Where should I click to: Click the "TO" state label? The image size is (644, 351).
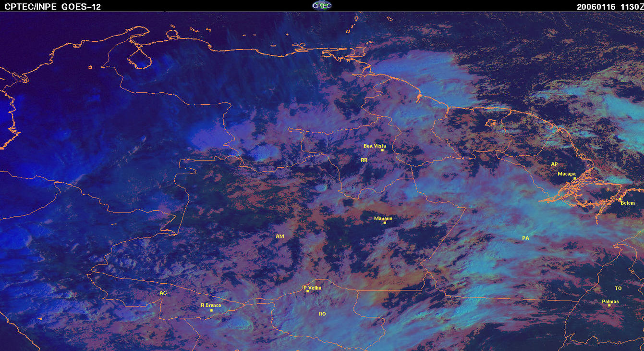tap(618, 288)
